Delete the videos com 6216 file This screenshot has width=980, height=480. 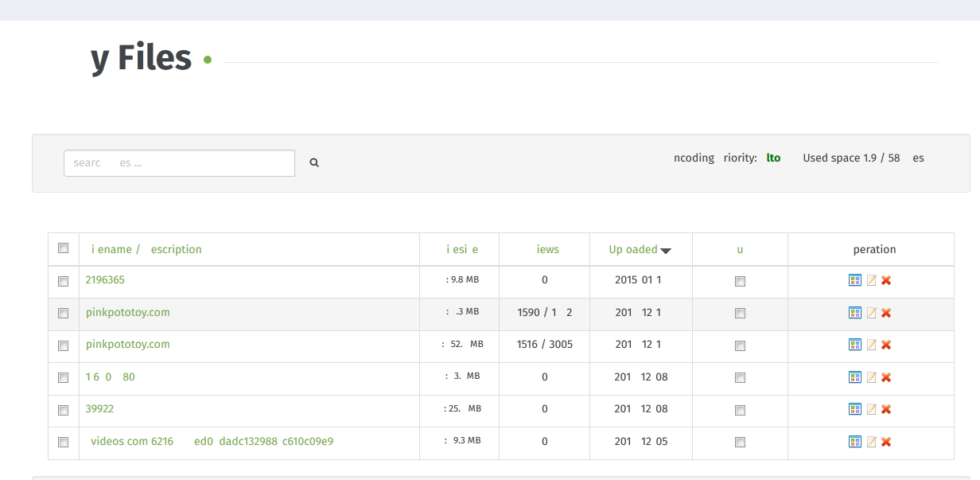point(886,442)
